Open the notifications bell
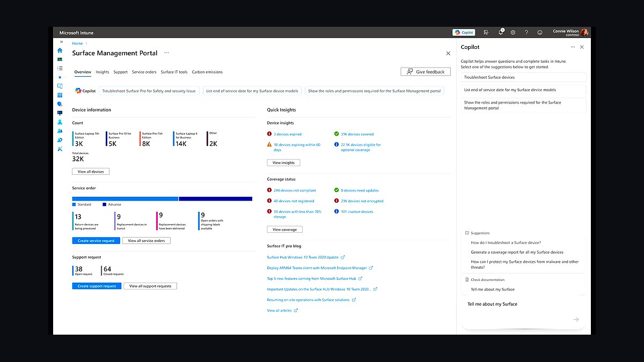Viewport: 644px width, 362px height. [500, 32]
